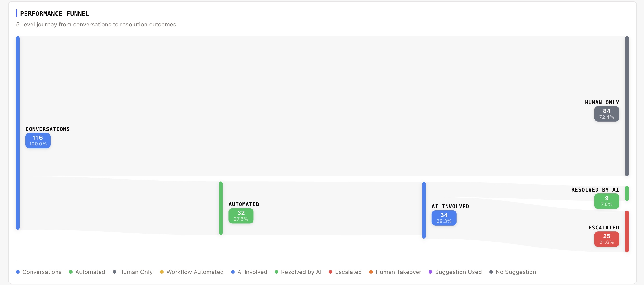644x285 pixels.
Task: Click the Automated 32 value badge
Action: [241, 216]
